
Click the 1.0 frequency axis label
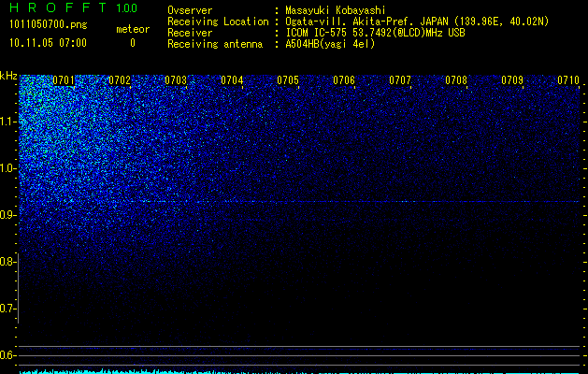tap(7, 168)
